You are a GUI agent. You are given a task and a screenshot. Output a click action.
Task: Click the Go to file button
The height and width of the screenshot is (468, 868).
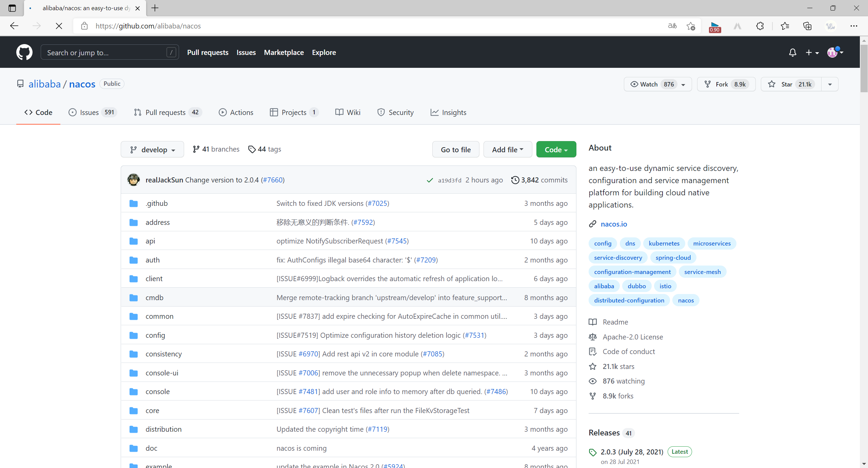pos(455,150)
